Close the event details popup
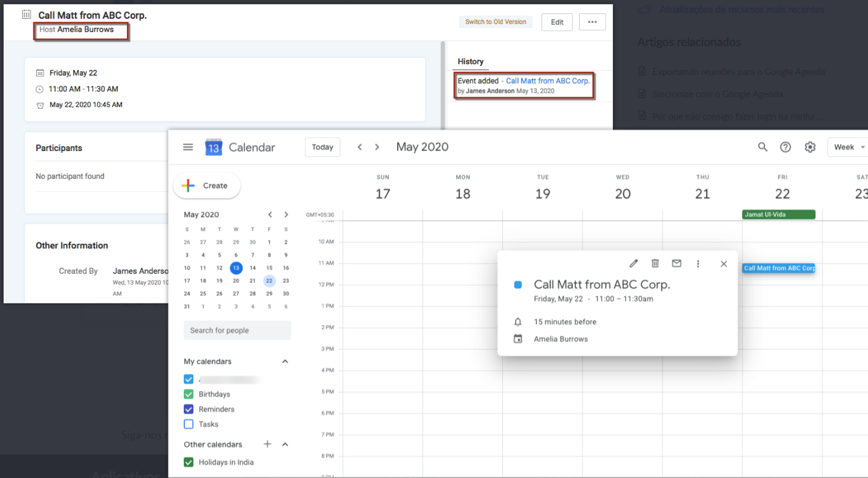The image size is (868, 478). pos(724,263)
